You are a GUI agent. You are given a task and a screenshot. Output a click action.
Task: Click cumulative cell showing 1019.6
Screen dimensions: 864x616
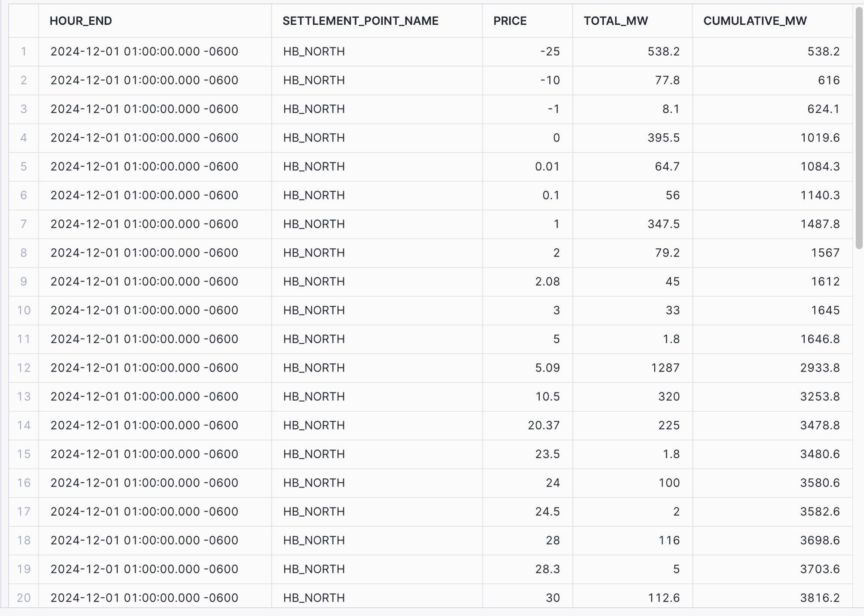pyautogui.click(x=820, y=138)
